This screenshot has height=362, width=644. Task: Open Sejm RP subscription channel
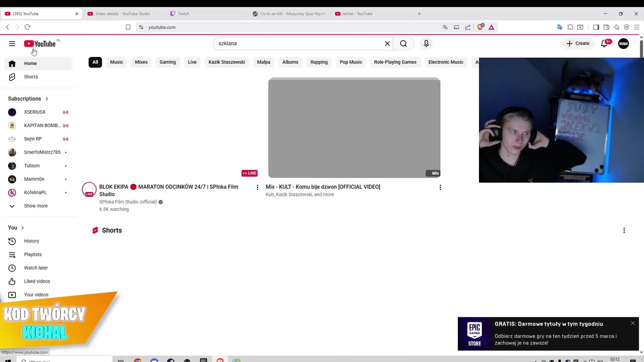(x=38, y=139)
